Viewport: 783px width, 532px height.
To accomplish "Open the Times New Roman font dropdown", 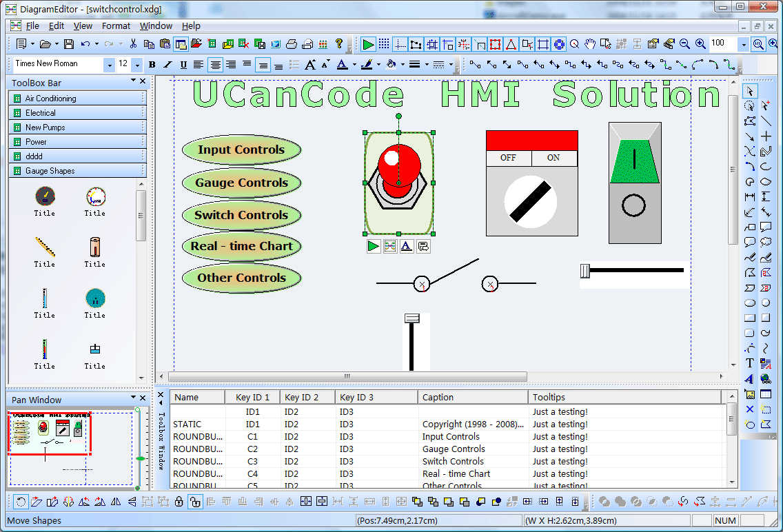I will point(110,64).
